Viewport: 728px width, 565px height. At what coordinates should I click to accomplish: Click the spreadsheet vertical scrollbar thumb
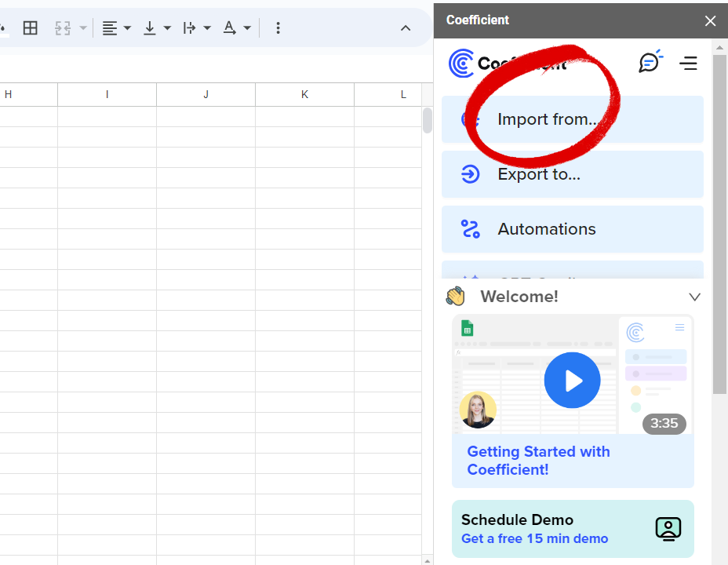click(x=427, y=120)
